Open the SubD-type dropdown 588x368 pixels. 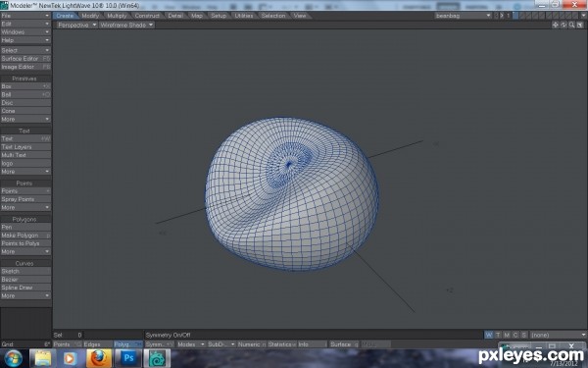(x=221, y=344)
